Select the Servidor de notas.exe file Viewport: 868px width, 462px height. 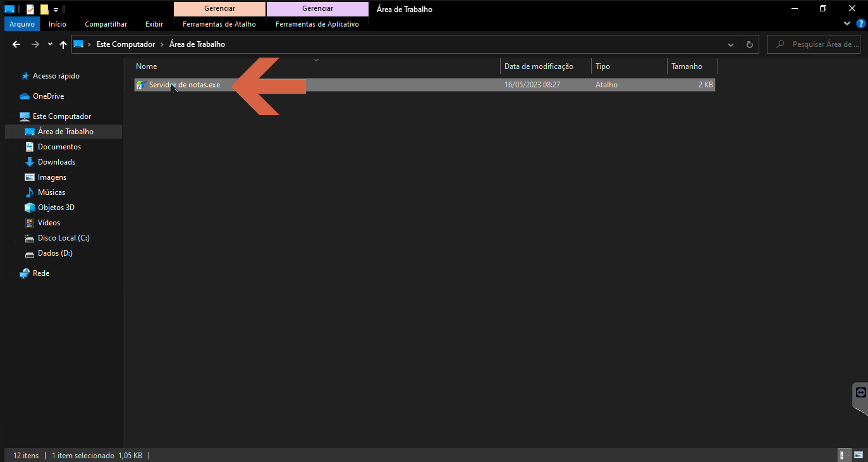(x=425, y=85)
